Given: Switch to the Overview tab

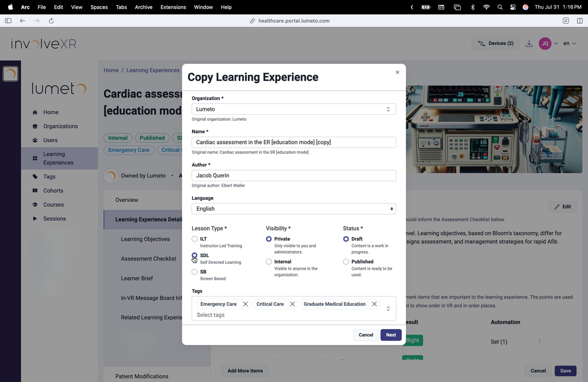Looking at the screenshot, I should pyautogui.click(x=127, y=200).
